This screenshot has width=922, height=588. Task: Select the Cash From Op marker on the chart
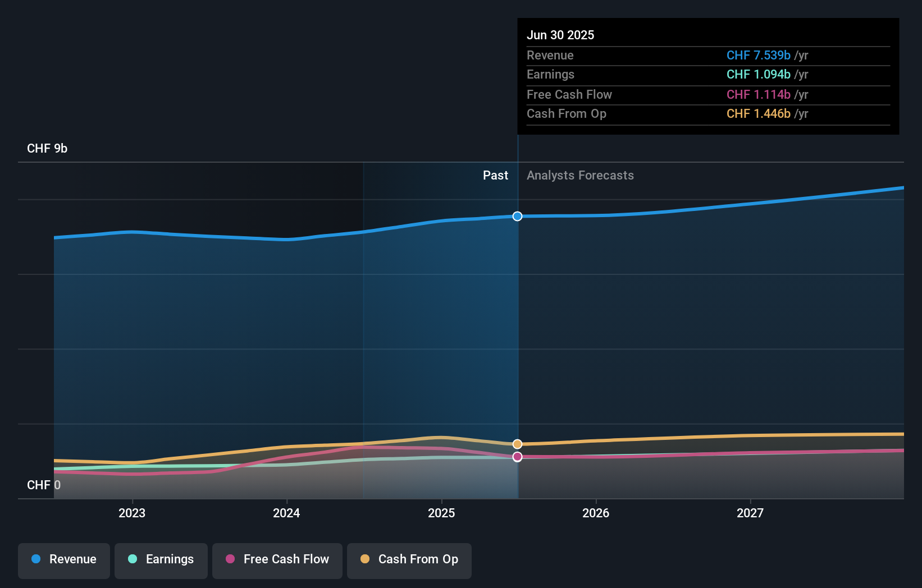[517, 444]
